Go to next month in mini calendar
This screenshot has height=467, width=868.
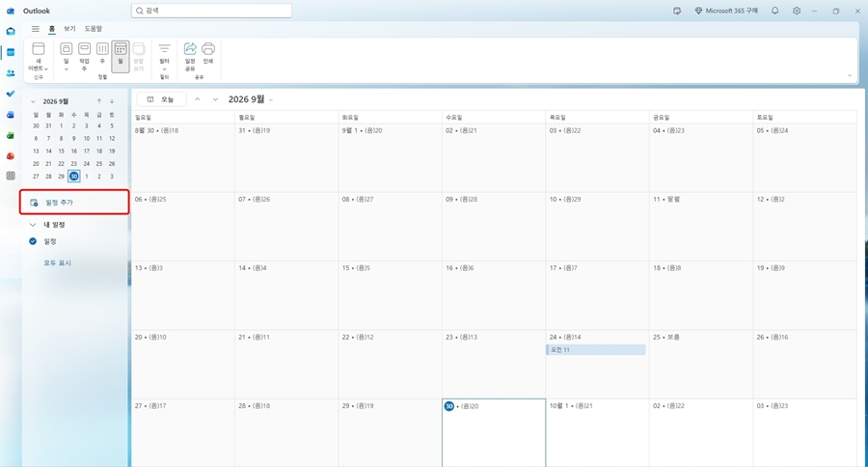click(112, 101)
